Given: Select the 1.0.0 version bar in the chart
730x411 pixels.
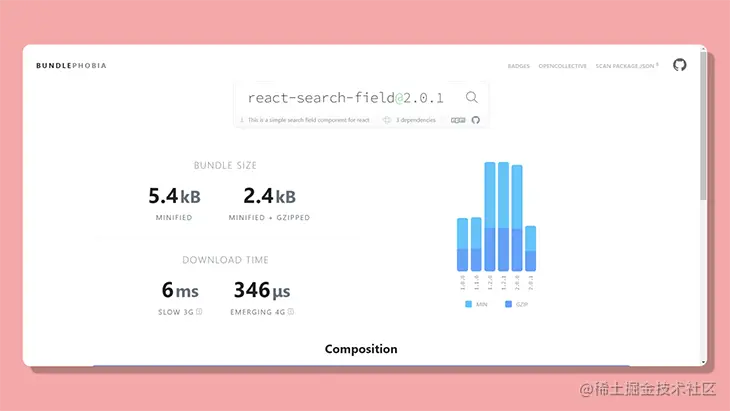Looking at the screenshot, I should (x=462, y=244).
